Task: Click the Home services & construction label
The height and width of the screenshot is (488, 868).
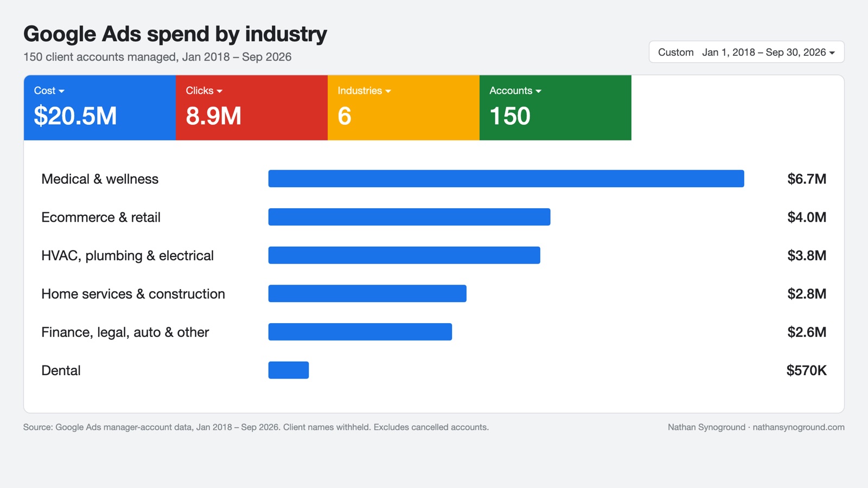Action: coord(133,294)
